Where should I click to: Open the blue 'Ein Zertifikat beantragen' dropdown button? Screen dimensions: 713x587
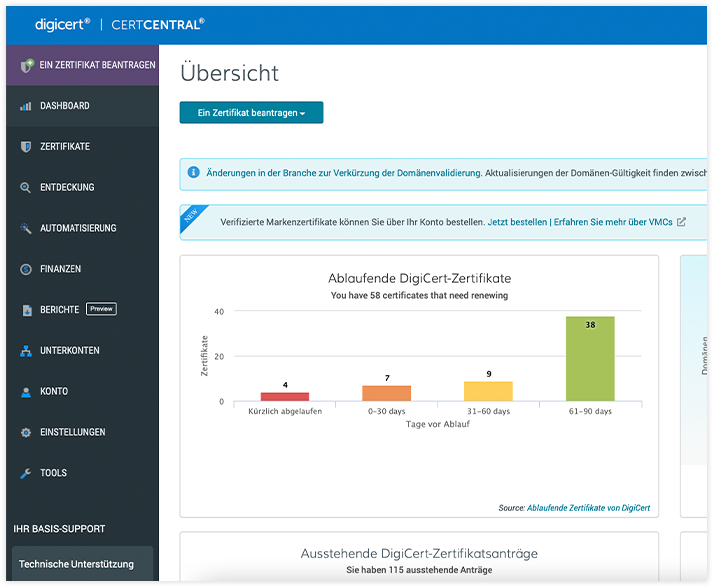[x=251, y=113]
